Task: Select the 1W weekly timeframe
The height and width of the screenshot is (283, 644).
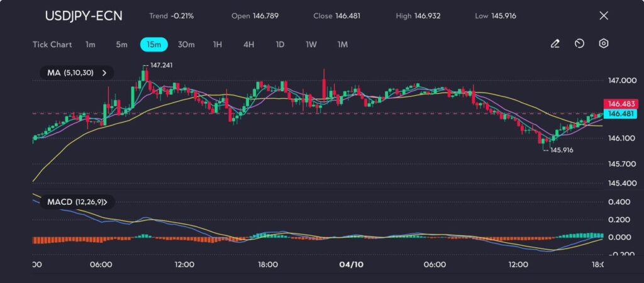Action: tap(311, 45)
